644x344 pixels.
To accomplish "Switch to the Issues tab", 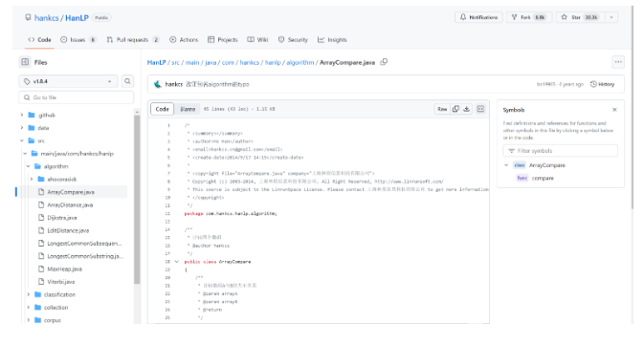I will [78, 40].
